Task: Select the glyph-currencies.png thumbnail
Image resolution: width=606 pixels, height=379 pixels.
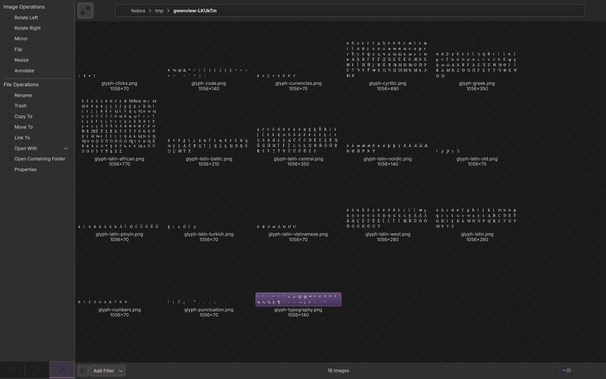Action: (298, 76)
